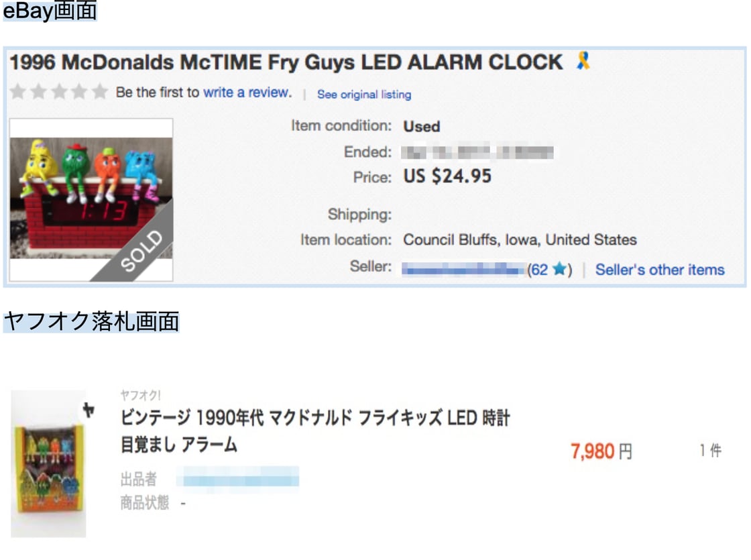Open the eBay Fry Guys clock photo
The width and height of the screenshot is (751, 560).
click(91, 199)
